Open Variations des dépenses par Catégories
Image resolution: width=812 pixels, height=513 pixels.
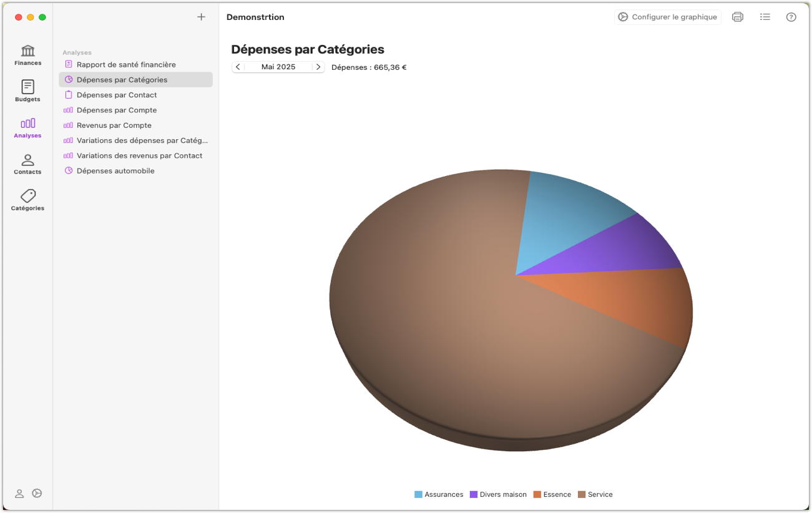(135, 140)
